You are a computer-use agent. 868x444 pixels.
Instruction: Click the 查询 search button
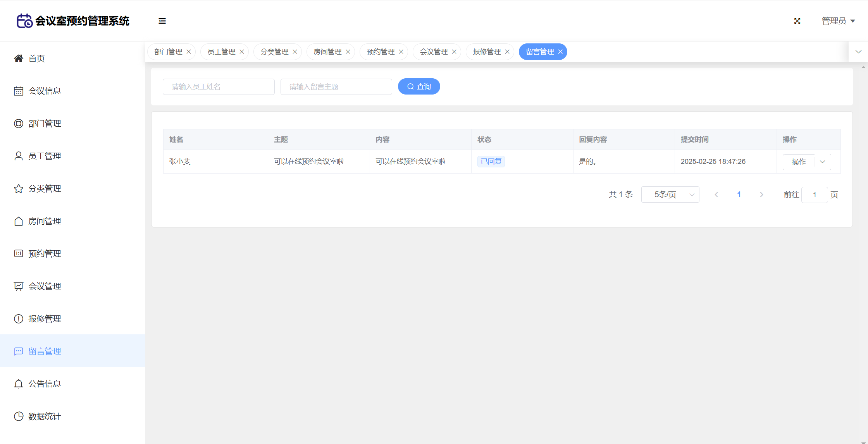pos(419,86)
